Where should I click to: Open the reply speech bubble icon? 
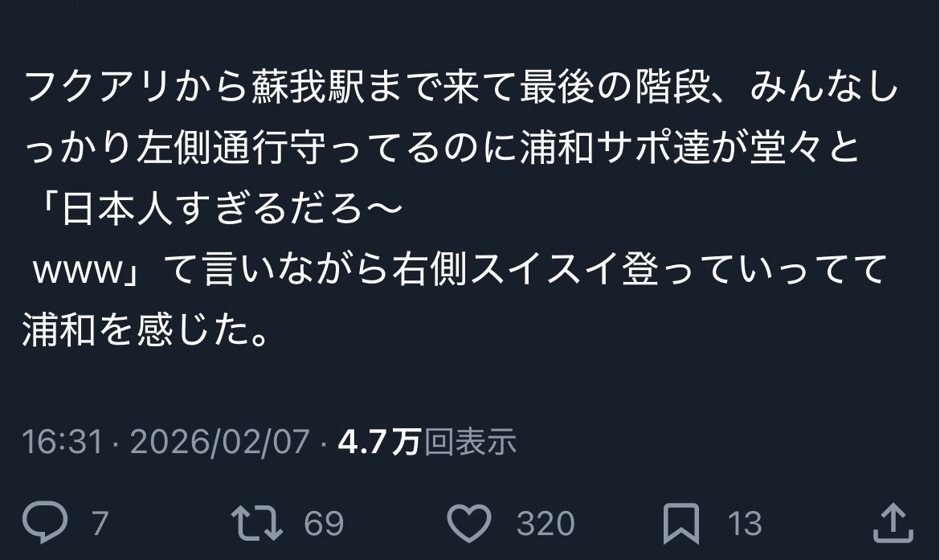pos(45,522)
